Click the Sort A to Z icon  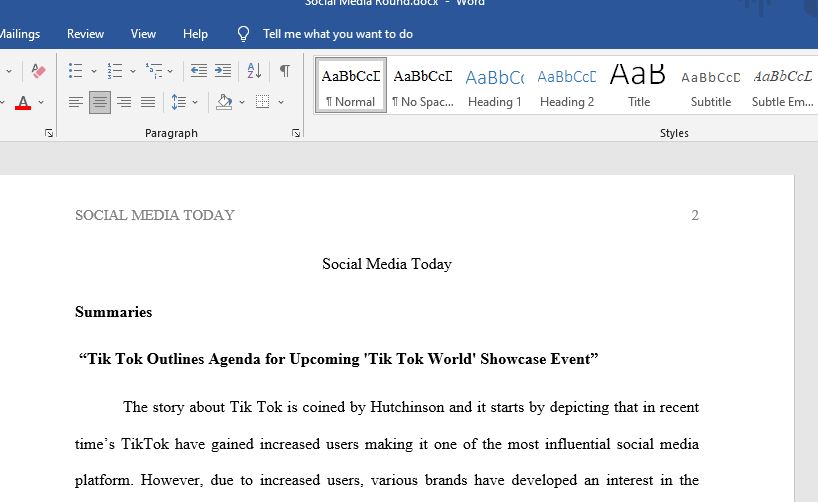pyautogui.click(x=254, y=70)
